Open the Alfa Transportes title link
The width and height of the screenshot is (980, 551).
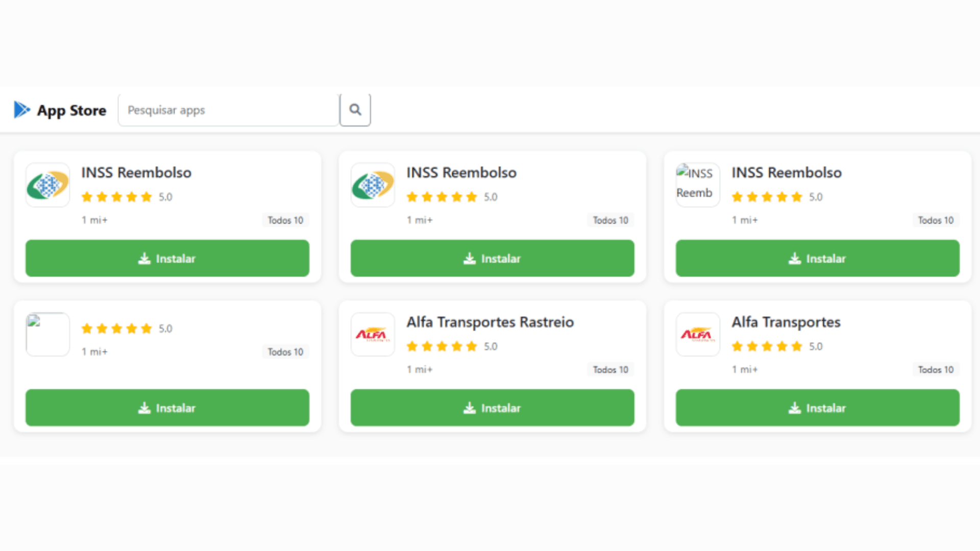pyautogui.click(x=786, y=322)
